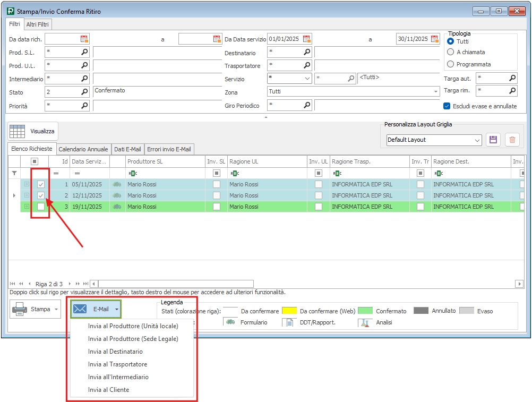Tick the selection checkbox for row Id 3
This screenshot has width=532, height=402.
(x=41, y=207)
